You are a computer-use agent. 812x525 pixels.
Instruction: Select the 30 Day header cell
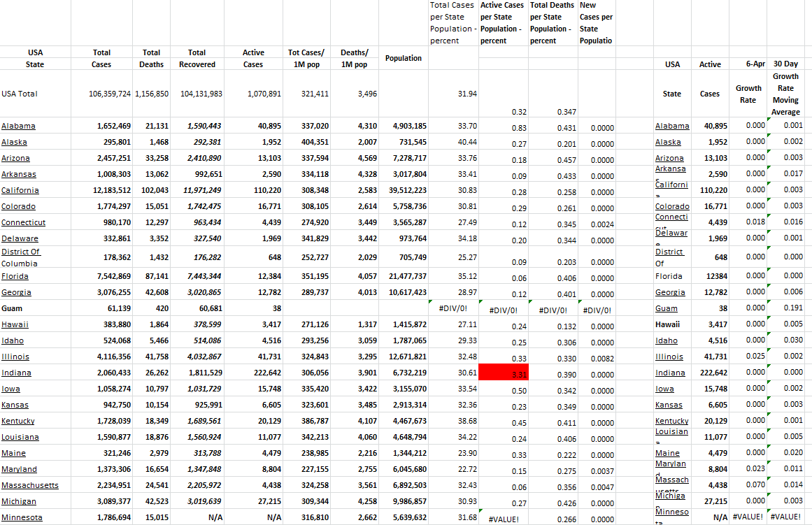[x=785, y=64]
